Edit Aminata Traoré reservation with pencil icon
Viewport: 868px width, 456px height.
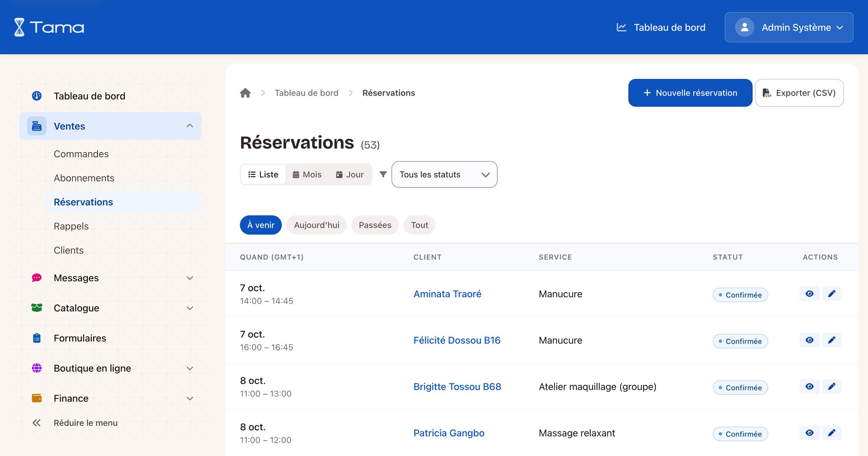pyautogui.click(x=832, y=294)
